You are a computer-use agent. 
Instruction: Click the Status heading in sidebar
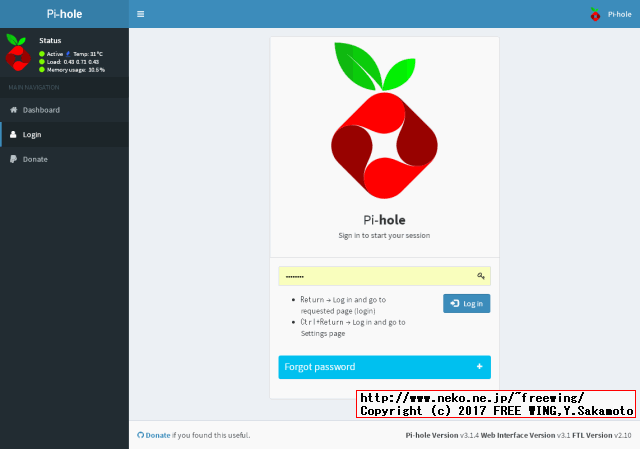(x=50, y=40)
